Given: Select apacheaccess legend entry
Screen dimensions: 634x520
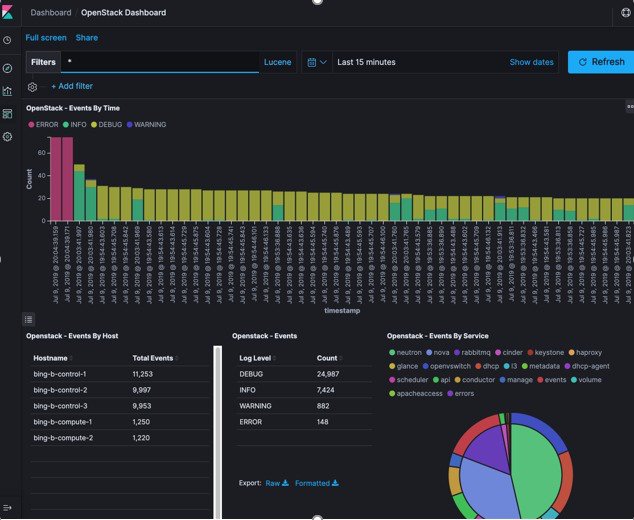Looking at the screenshot, I should point(416,393).
